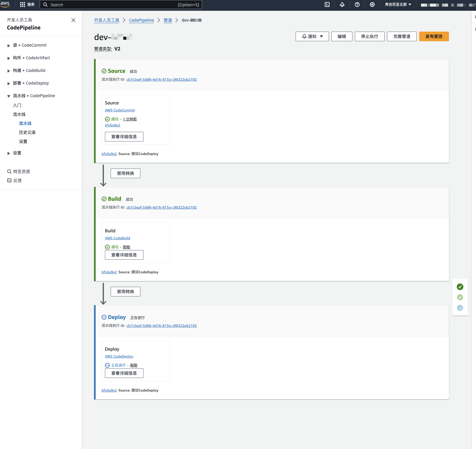This screenshot has height=449, width=476.
Task: Expand the bottom 设置 sidebar section
Action: 9,153
